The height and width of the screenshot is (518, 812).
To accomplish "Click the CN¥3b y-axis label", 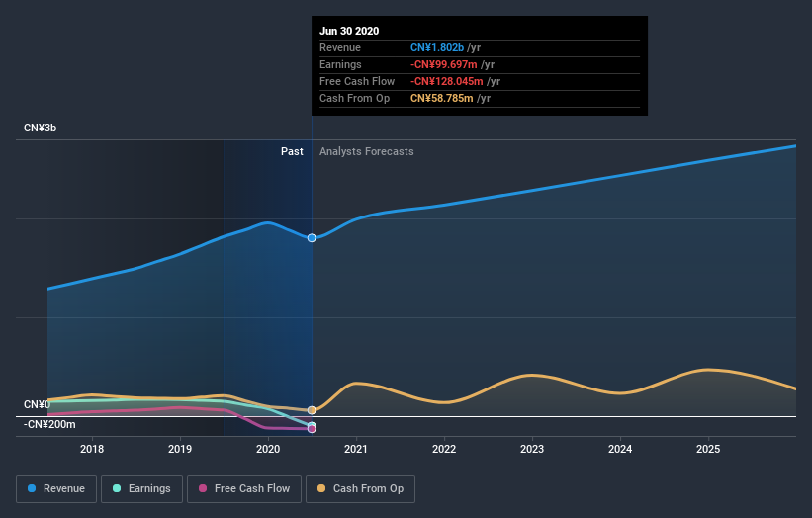I will coord(40,128).
